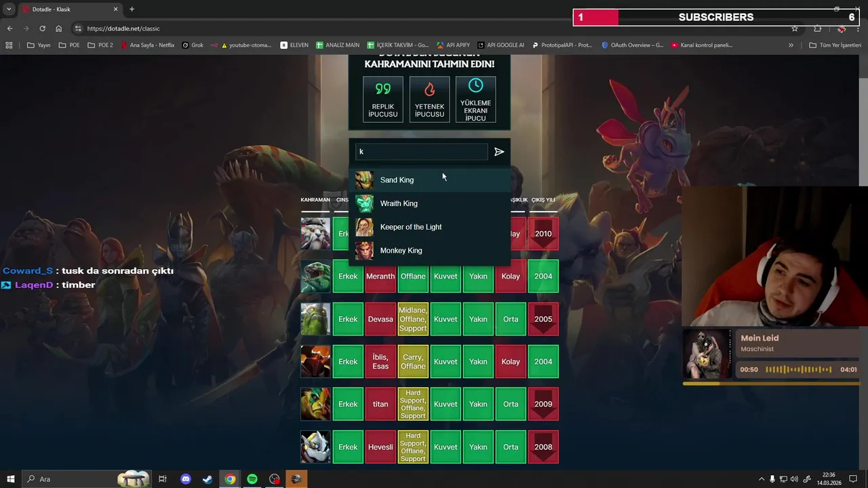The height and width of the screenshot is (488, 868).
Task: Click the hero portrait in the Hevesli row
Action: [315, 447]
